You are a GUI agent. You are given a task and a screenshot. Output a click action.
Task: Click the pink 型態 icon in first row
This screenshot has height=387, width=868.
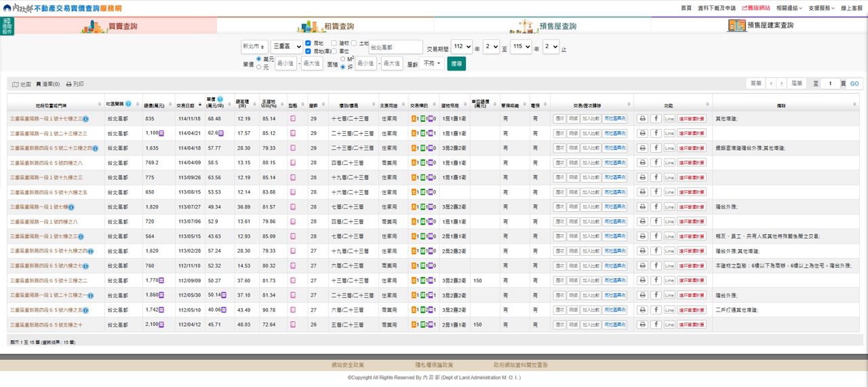tap(293, 118)
